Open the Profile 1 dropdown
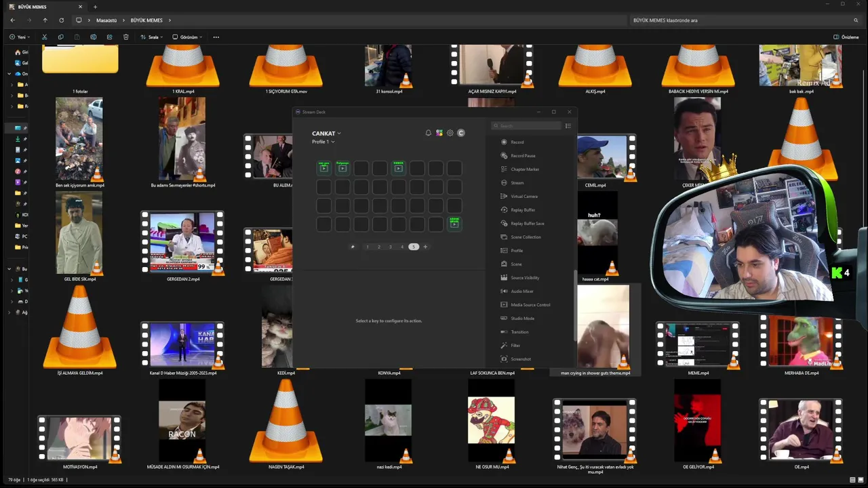This screenshot has width=868, height=488. click(323, 142)
